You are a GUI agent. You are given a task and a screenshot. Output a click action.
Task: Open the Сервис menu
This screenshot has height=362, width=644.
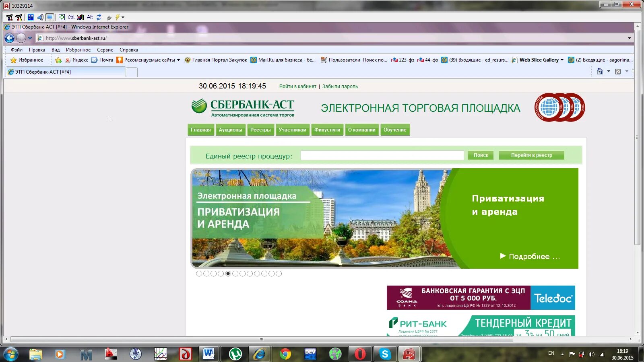click(105, 50)
